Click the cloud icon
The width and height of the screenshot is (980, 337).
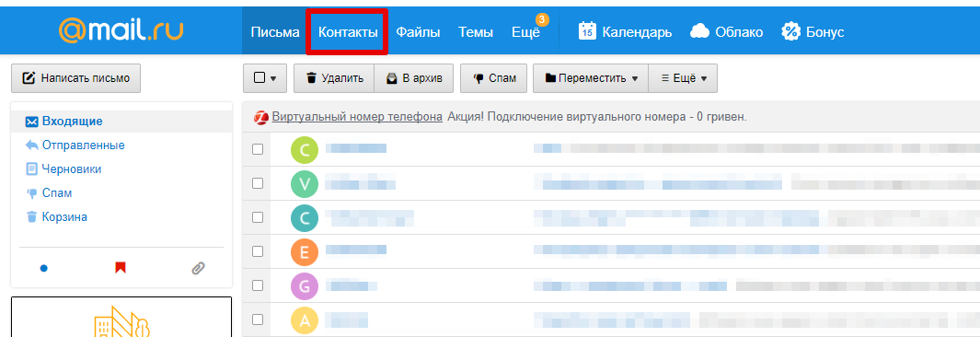click(x=699, y=31)
